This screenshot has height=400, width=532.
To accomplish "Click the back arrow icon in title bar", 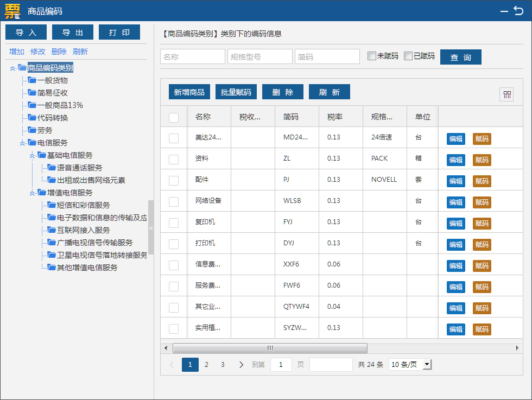I will 518,11.
